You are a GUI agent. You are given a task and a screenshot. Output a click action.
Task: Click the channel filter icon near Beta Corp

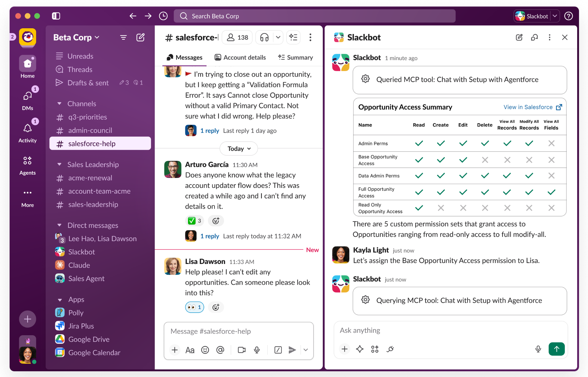pyautogui.click(x=123, y=37)
